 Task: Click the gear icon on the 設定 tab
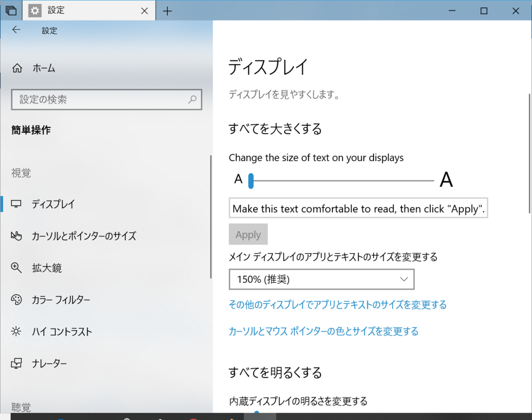pos(35,10)
